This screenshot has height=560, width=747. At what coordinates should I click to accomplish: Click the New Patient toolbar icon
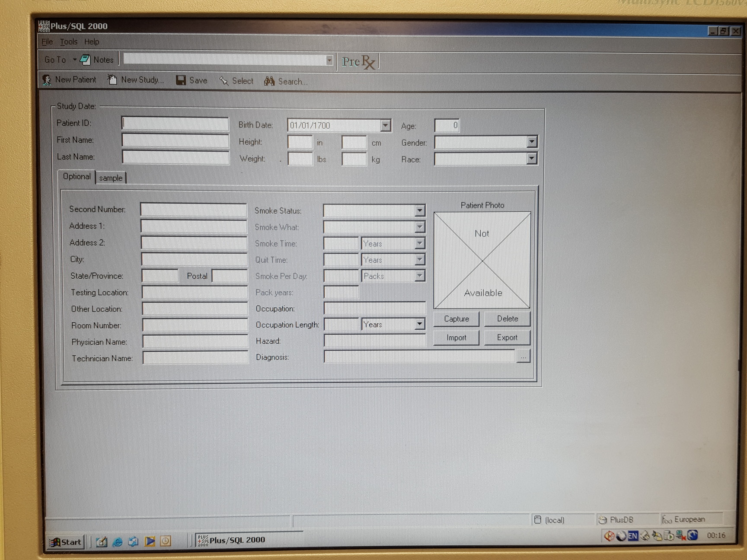(47, 80)
